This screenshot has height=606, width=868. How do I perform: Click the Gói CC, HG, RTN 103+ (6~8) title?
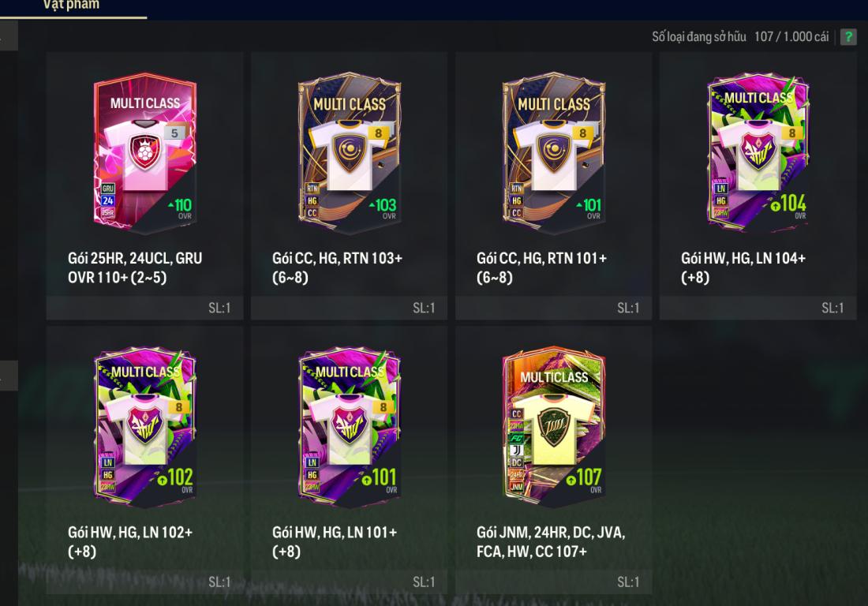(337, 267)
